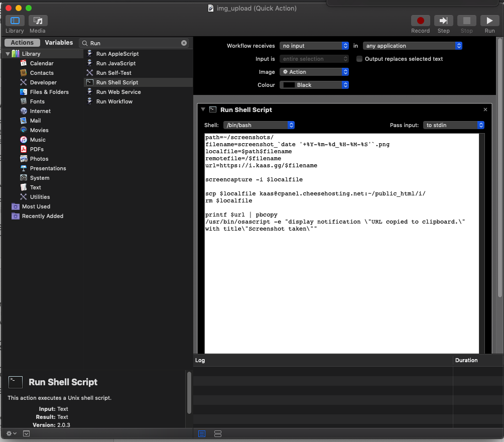Switch to the Variables tab
Viewport: 504px width, 442px height.
tap(59, 43)
